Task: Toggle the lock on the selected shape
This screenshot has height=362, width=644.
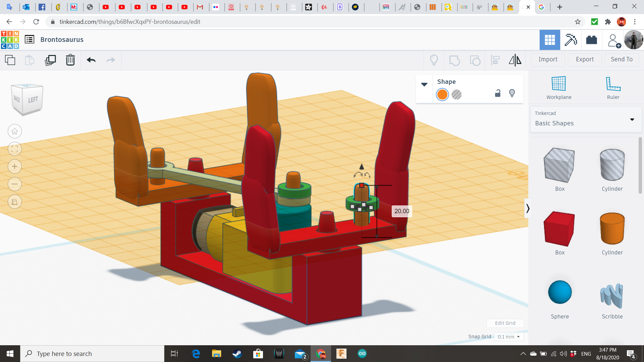Action: tap(497, 94)
